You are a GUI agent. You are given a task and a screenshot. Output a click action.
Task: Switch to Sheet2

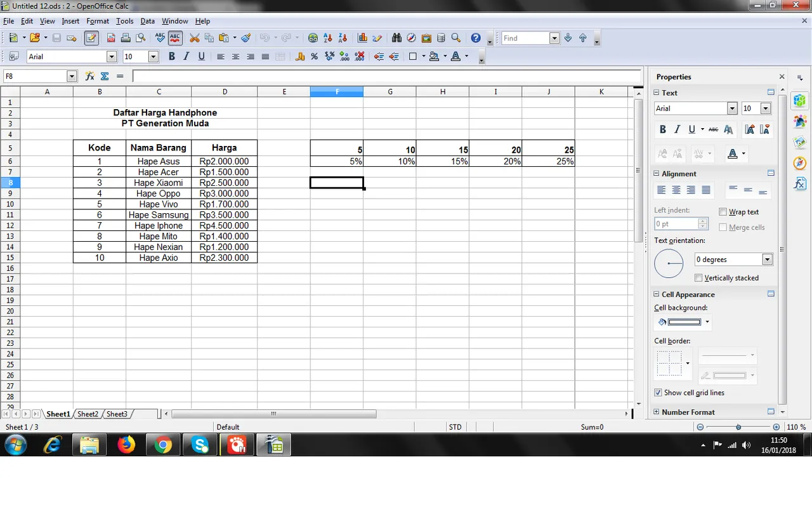88,414
